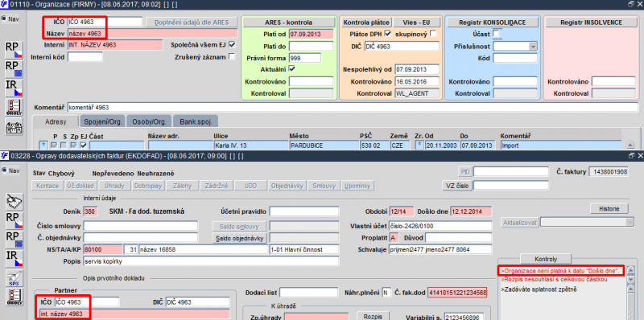Click the building icon in upper sidebar
The image size is (644, 320).
[x=14, y=128]
